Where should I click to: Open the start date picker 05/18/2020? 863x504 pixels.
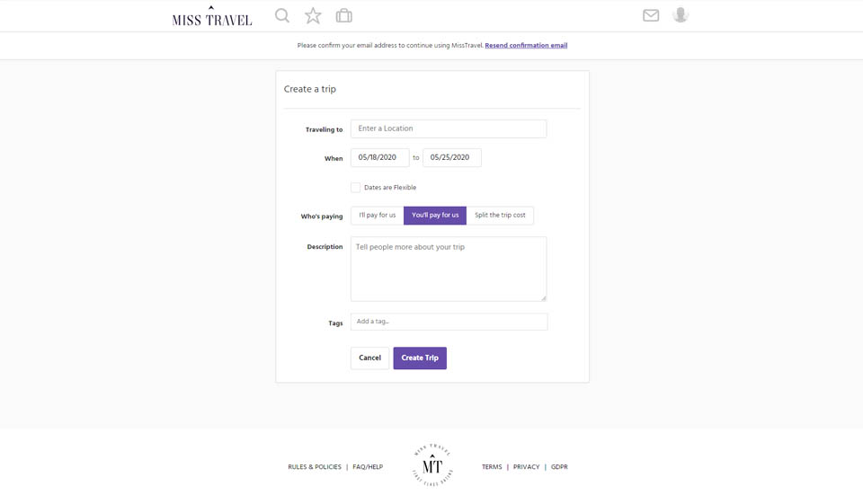pyautogui.click(x=379, y=158)
